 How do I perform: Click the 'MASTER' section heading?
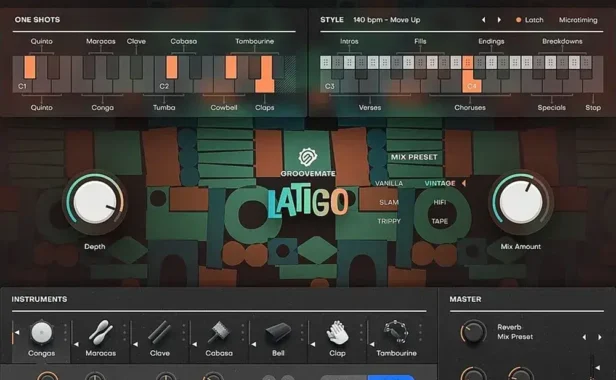tap(466, 299)
